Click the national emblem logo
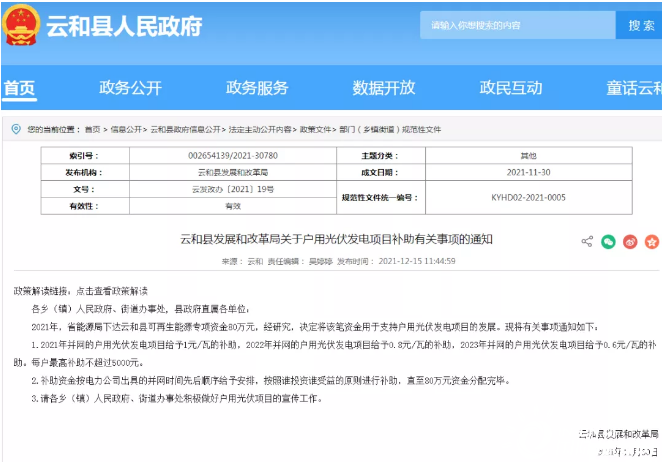The width and height of the screenshot is (664, 466). click(x=21, y=26)
